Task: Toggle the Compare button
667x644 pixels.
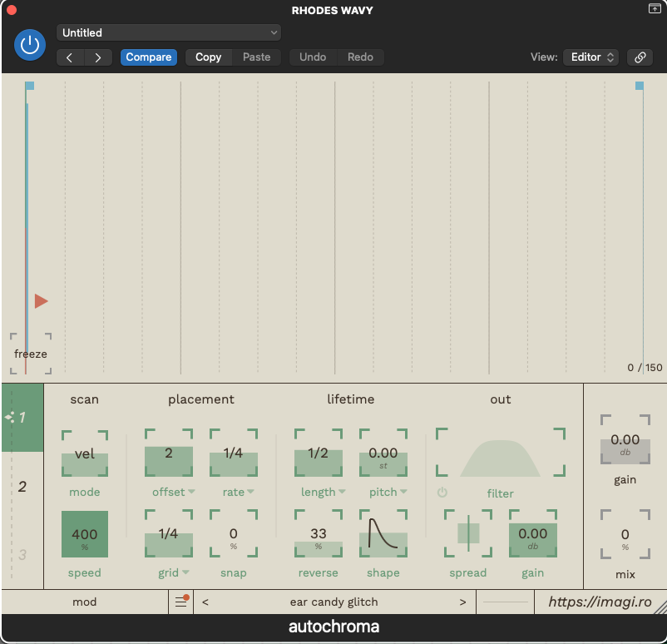Action: (x=149, y=57)
